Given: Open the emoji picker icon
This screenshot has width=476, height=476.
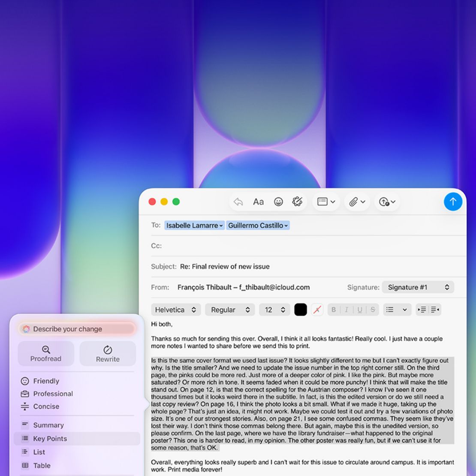Looking at the screenshot, I should click(278, 202).
